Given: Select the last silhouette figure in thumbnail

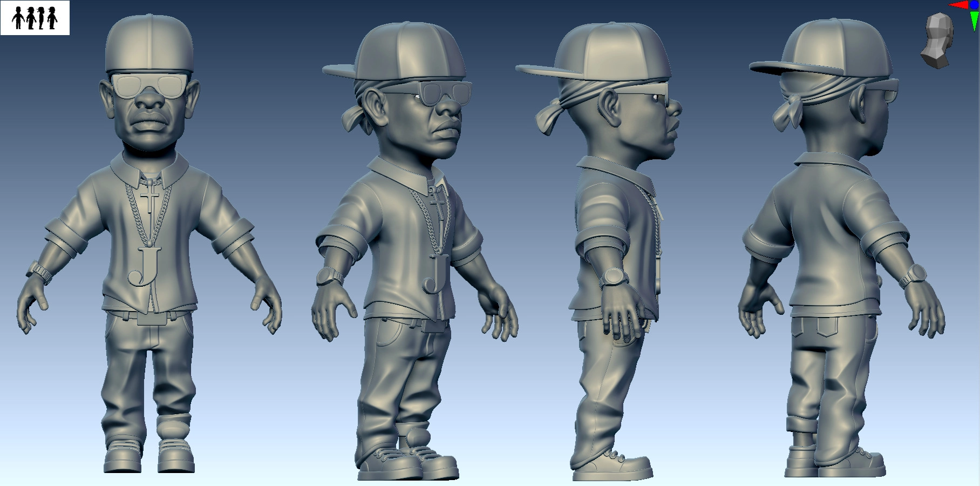Looking at the screenshot, I should [52, 18].
